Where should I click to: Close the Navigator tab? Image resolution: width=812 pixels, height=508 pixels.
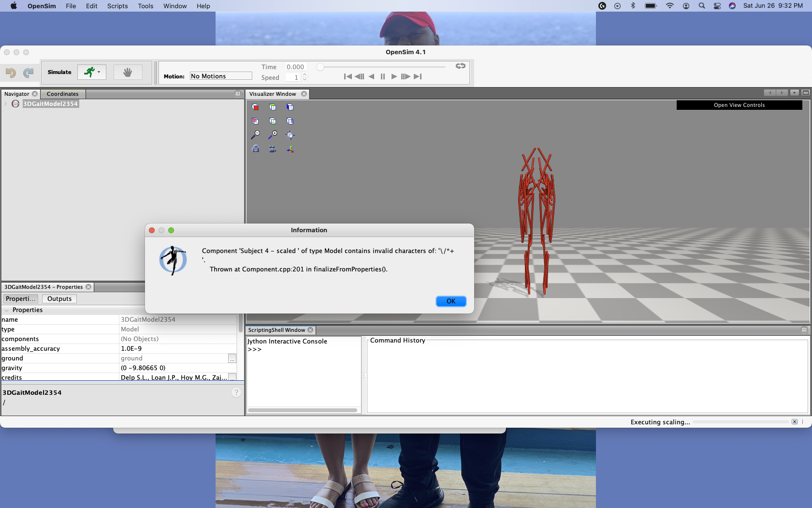point(35,94)
